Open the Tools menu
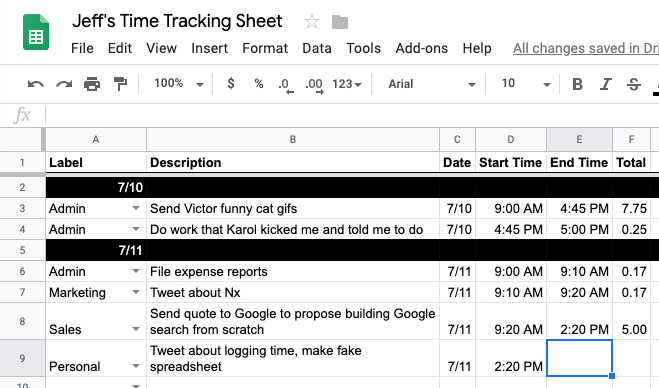659x388 pixels. (364, 48)
